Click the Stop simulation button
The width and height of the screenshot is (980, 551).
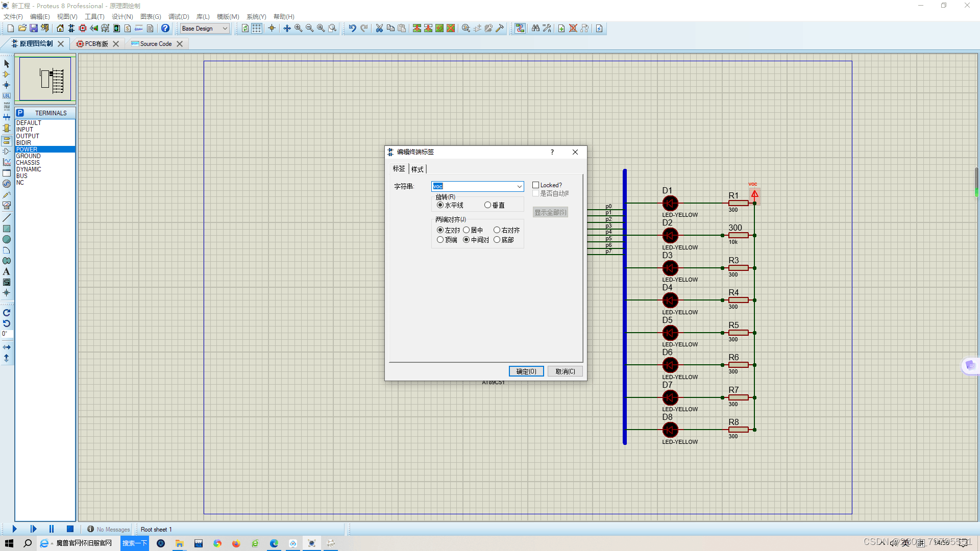pyautogui.click(x=70, y=529)
